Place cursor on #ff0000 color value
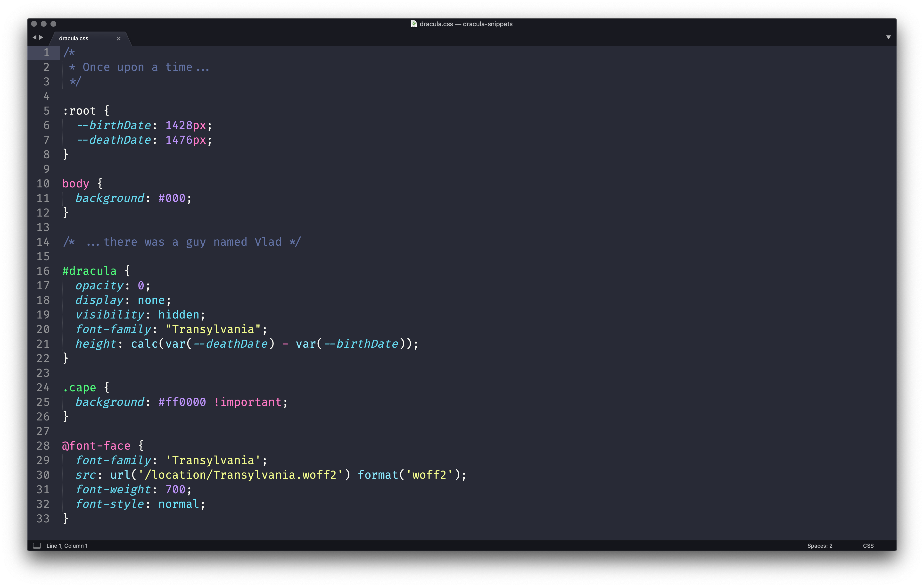Viewport: 924px width, 587px height. coord(182,402)
